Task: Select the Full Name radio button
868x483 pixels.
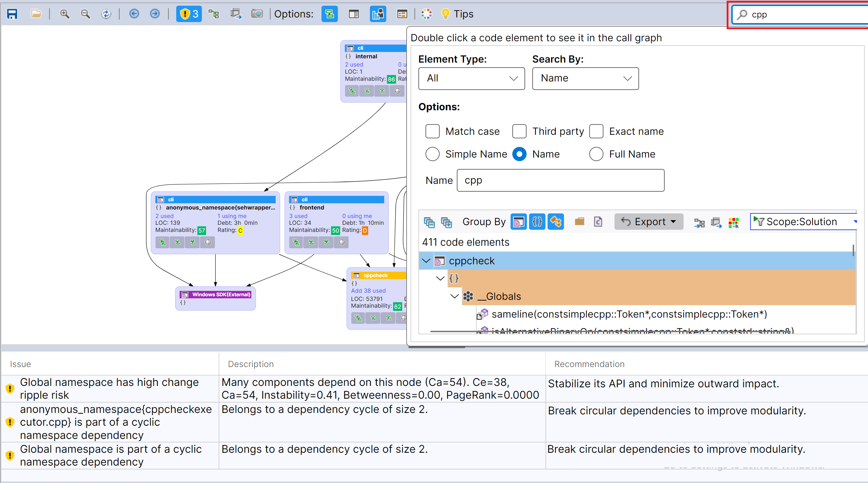Action: [596, 154]
